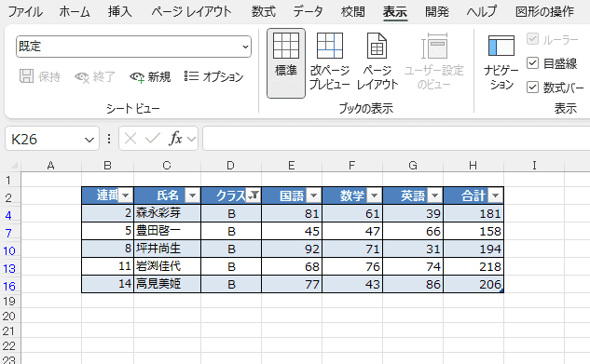Click the name box options dots
The image size is (590, 364).
[x=109, y=139]
